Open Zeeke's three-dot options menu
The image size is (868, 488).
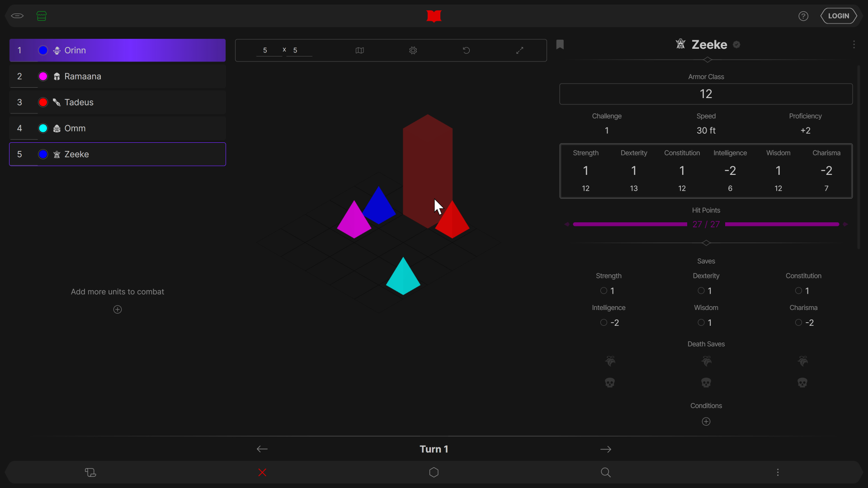(854, 44)
